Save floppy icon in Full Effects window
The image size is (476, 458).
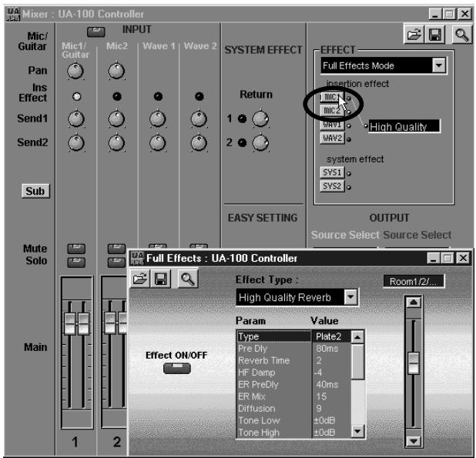tap(161, 279)
